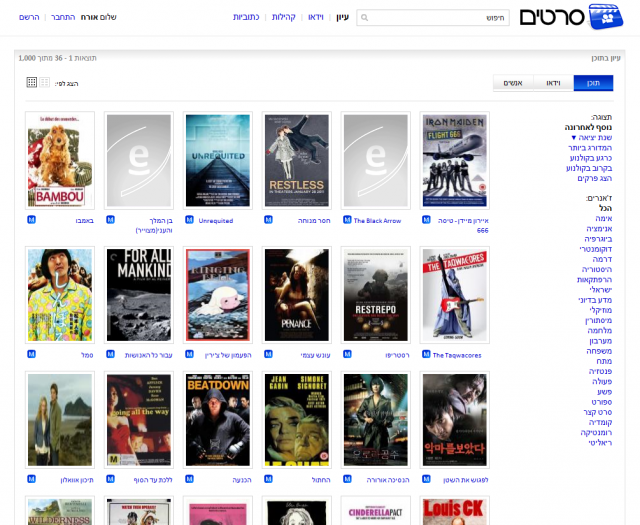Viewport: 640px width, 525px height.
Task: Click the M badge next to סמל
Action: pyautogui.click(x=31, y=354)
